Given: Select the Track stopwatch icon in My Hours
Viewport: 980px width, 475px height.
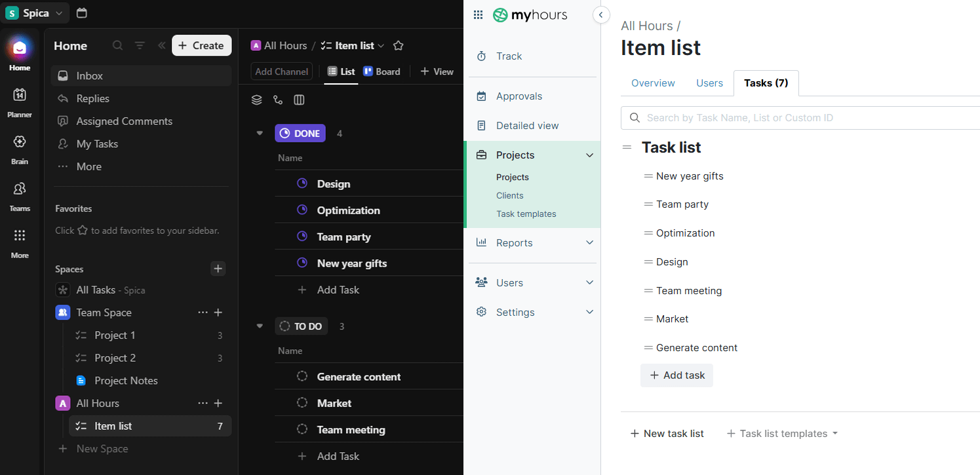Looking at the screenshot, I should [481, 56].
